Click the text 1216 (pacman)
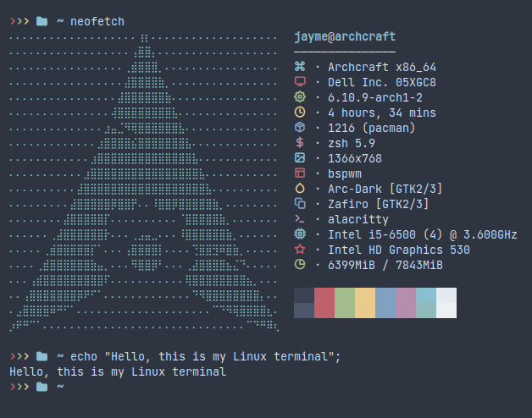Image resolution: width=532 pixels, height=418 pixels. 372,128
